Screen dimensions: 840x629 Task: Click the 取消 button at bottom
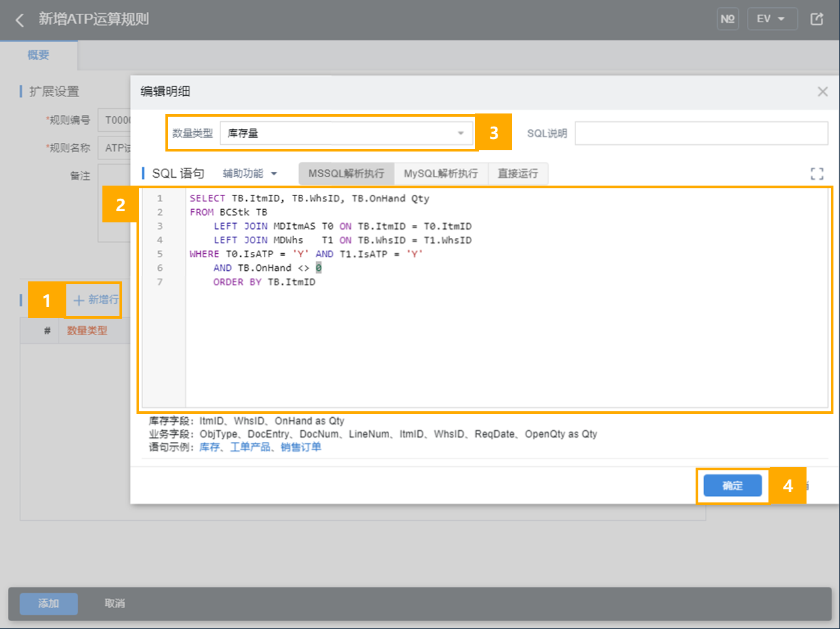click(x=115, y=603)
